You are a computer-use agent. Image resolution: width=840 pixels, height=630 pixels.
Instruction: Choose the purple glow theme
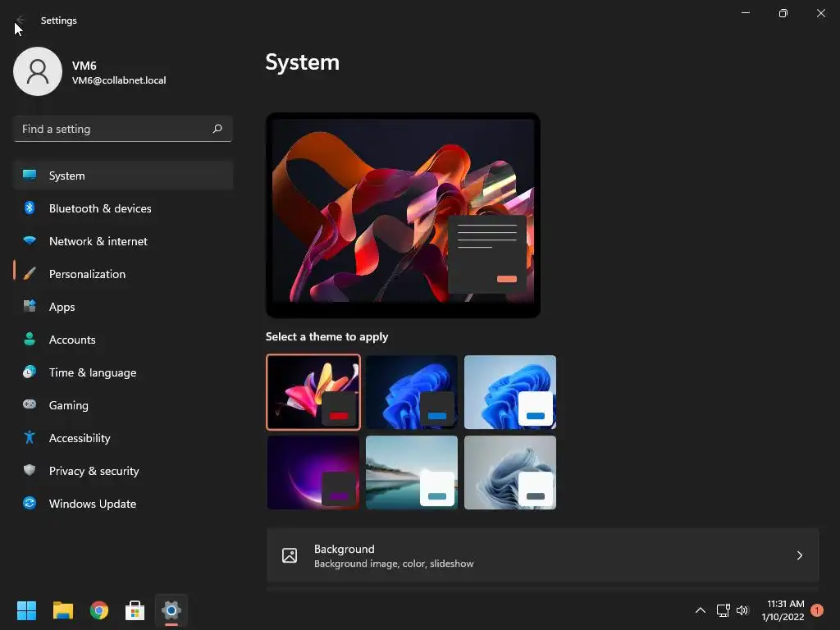[x=313, y=472]
